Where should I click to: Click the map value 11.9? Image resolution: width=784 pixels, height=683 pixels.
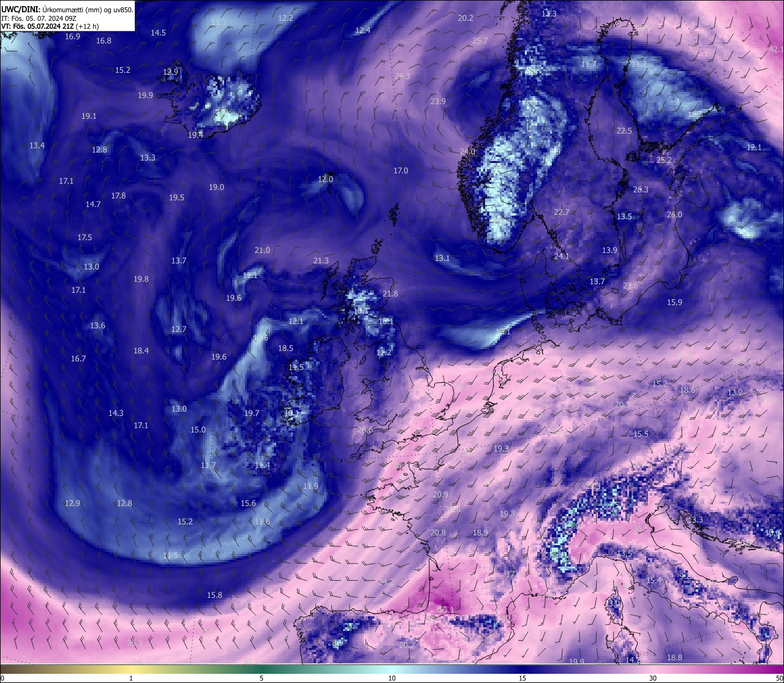pos(311,486)
